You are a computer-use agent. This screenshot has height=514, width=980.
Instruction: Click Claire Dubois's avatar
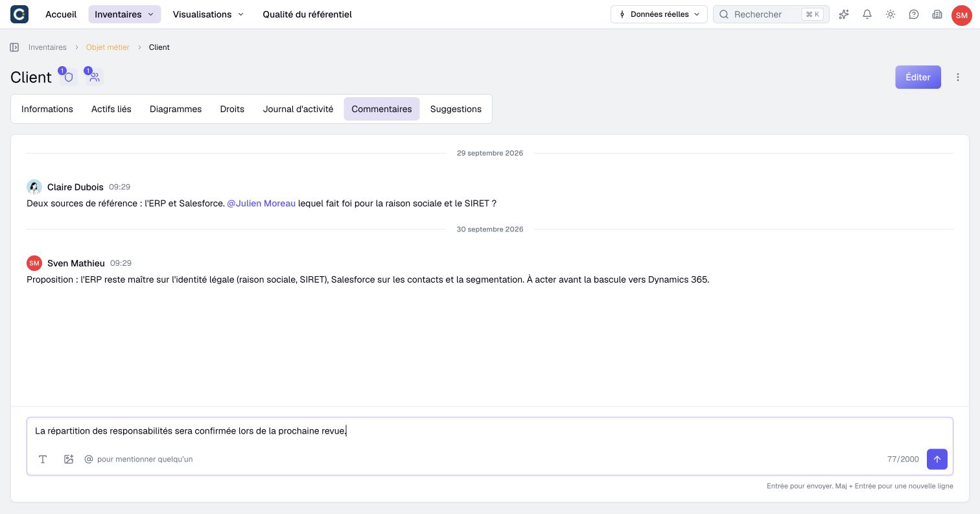click(34, 187)
